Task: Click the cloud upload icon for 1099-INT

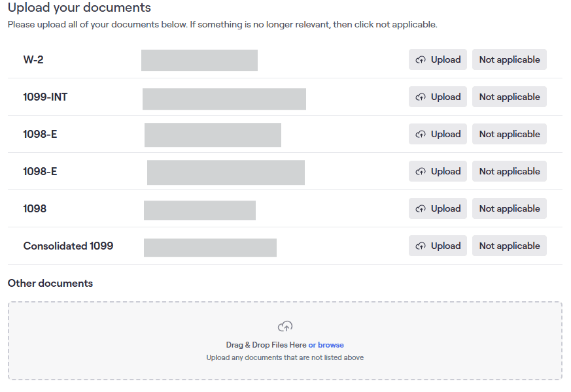Action: click(421, 97)
